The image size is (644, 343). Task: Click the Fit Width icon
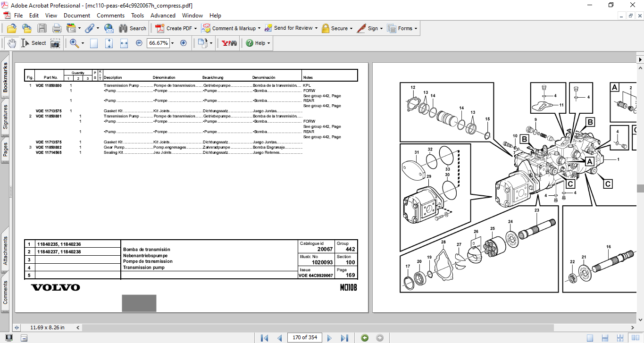pos(124,43)
